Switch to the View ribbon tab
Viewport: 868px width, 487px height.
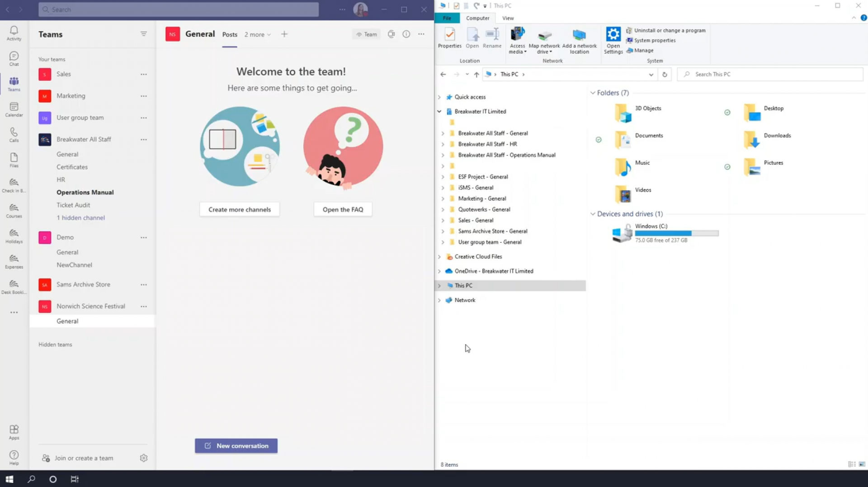click(508, 18)
